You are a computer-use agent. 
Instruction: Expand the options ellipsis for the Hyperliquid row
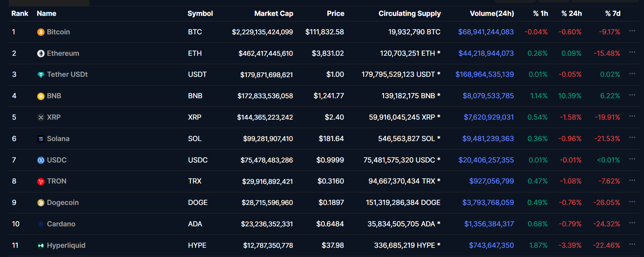pyautogui.click(x=632, y=244)
